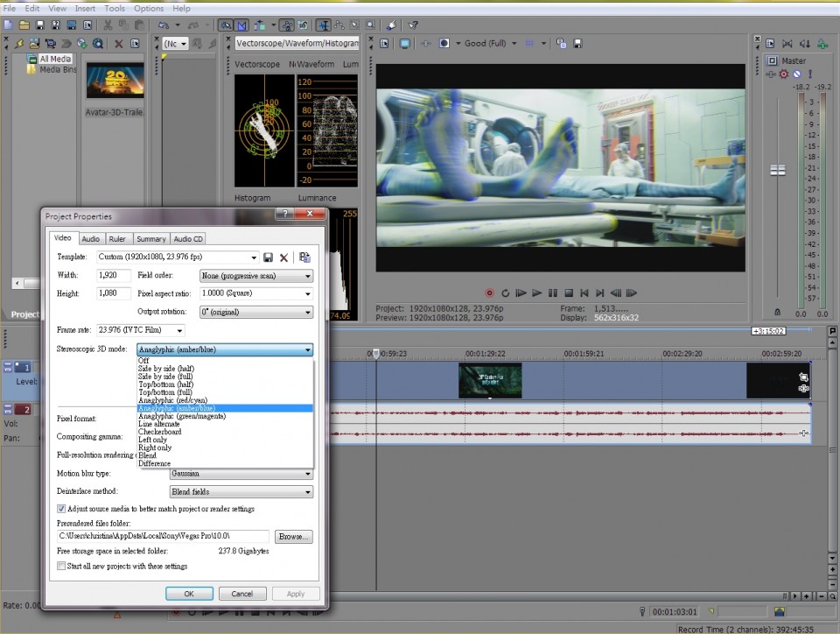Viewport: 840px width, 634px height.
Task: Enable Start all new projects with these settings
Action: tap(62, 567)
